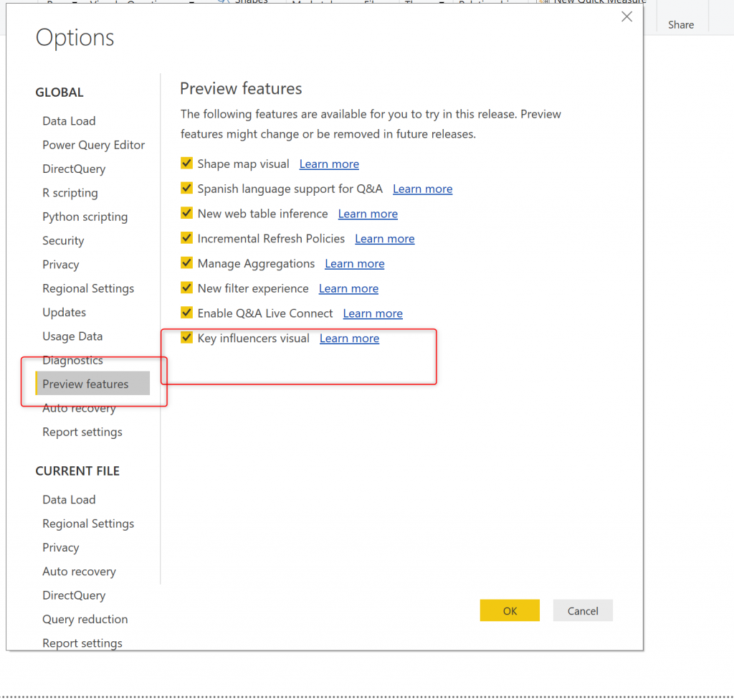
Task: Open Global Security settings
Action: 63,241
